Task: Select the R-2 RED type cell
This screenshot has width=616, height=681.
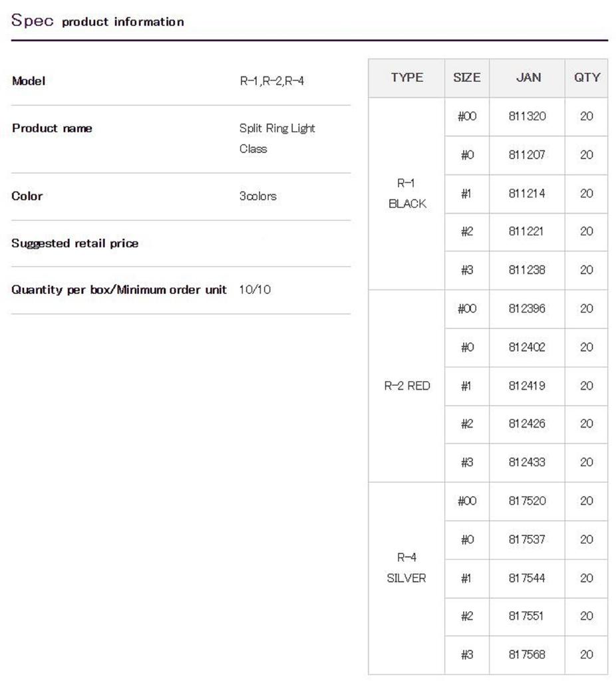Action: (406, 386)
